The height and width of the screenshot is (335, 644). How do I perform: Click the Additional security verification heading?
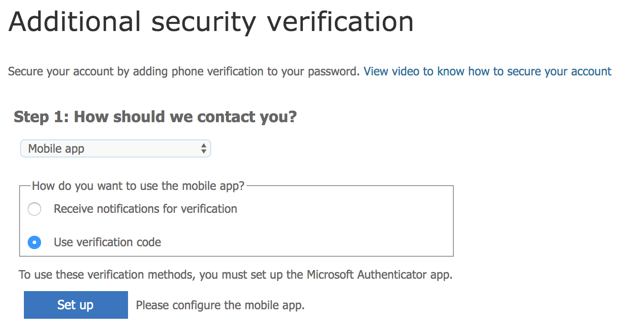(x=211, y=22)
